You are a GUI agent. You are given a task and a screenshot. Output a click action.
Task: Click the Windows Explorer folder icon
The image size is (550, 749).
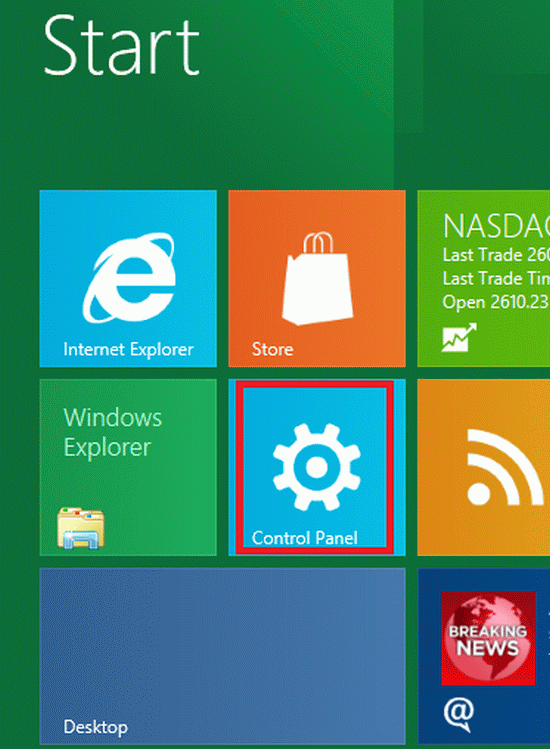click(x=80, y=528)
